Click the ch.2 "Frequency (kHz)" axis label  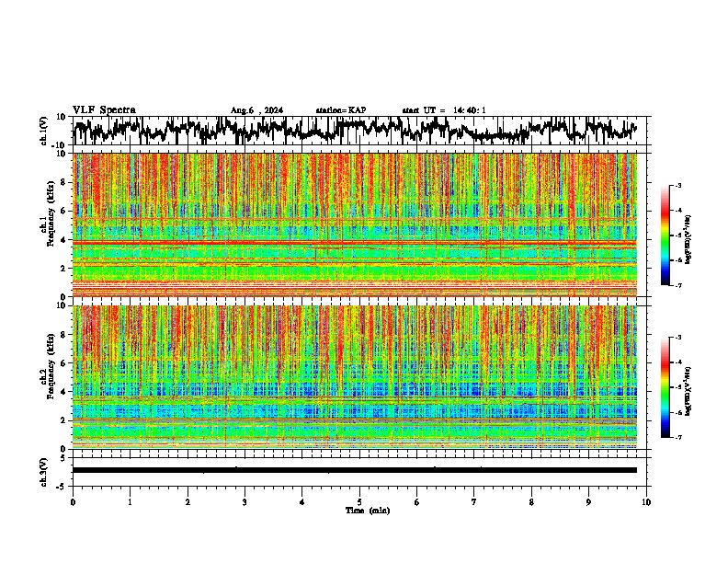pyautogui.click(x=51, y=365)
